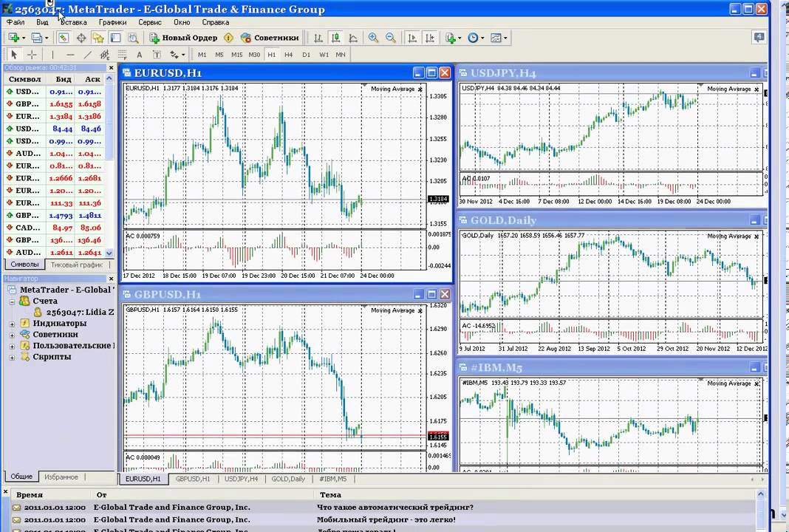Viewport: 789px width, 532px height.
Task: Expand the Индикаторы tree node
Action: coord(12,324)
